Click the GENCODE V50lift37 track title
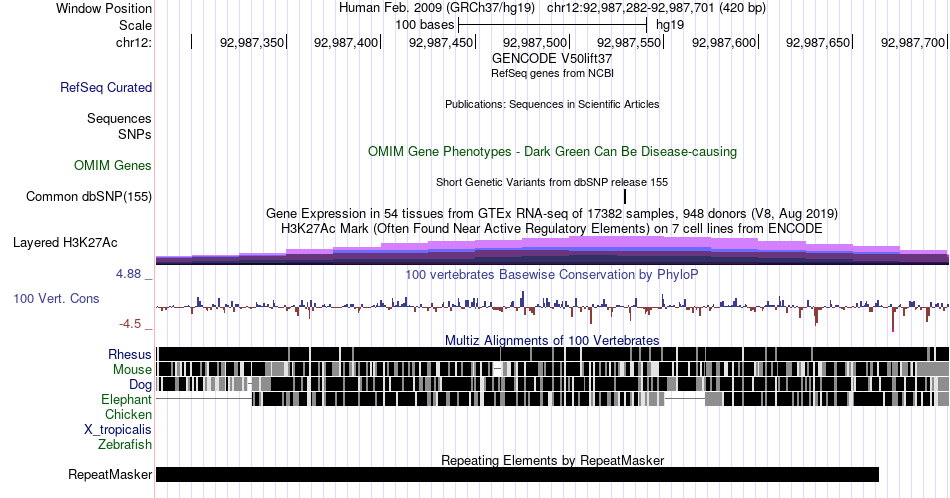The width and height of the screenshot is (950, 498). (552, 58)
